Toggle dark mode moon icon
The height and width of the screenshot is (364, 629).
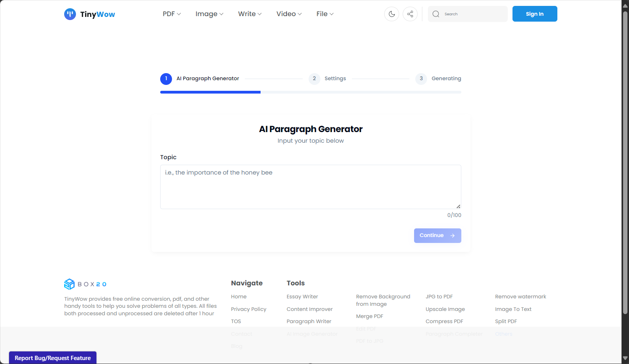pyautogui.click(x=392, y=14)
